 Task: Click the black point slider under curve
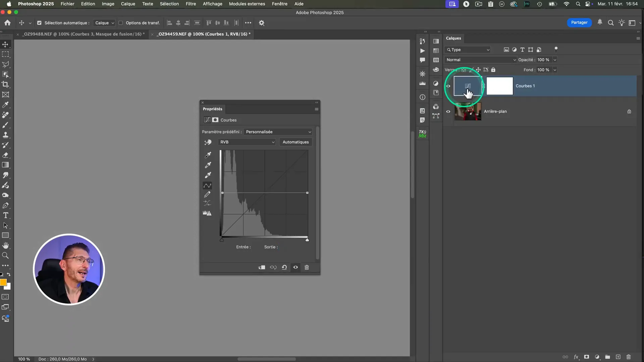[x=222, y=240]
